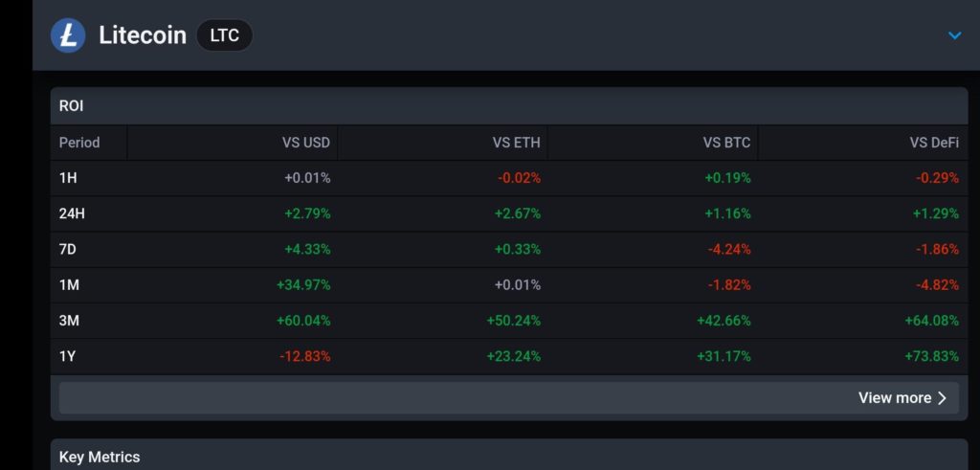Click 24H VS ETH +2.67% value

pyautogui.click(x=518, y=213)
